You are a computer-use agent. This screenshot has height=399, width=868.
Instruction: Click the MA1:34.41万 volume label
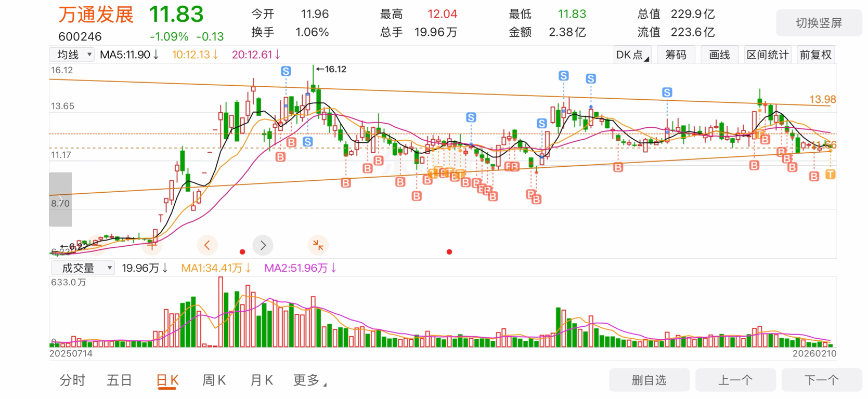216,268
